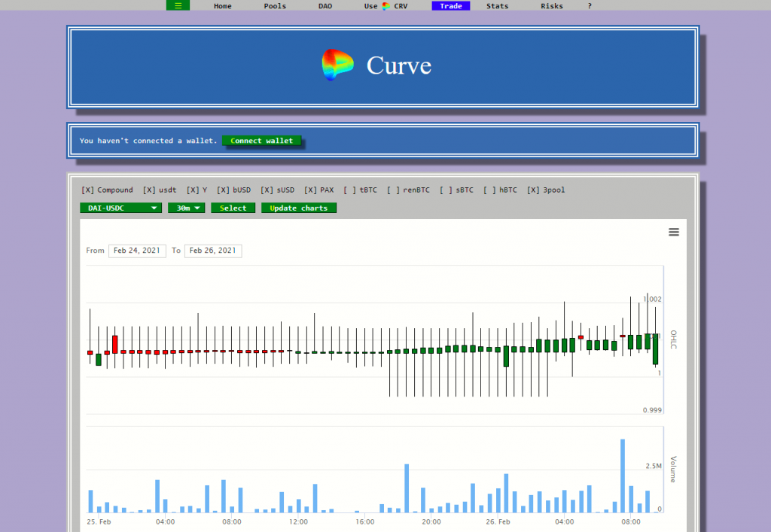Click the ? help item in the top bar
The height and width of the screenshot is (532, 771).
click(x=589, y=6)
